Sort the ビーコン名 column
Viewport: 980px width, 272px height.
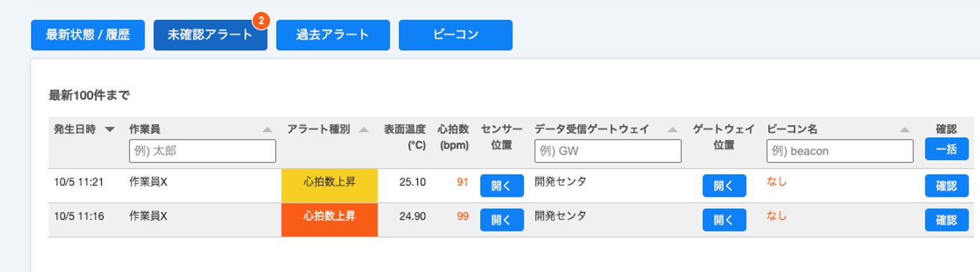tap(905, 130)
